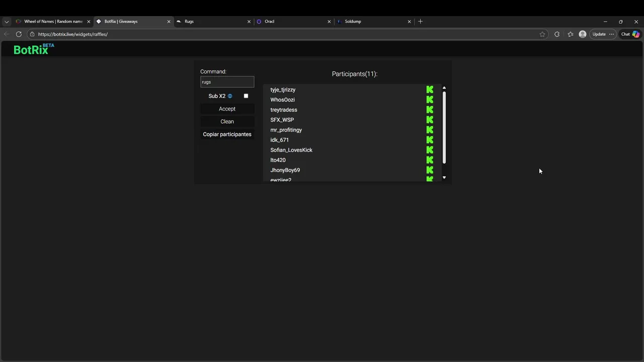Click the Clean button
Screen dimensions: 644x362
(227, 121)
